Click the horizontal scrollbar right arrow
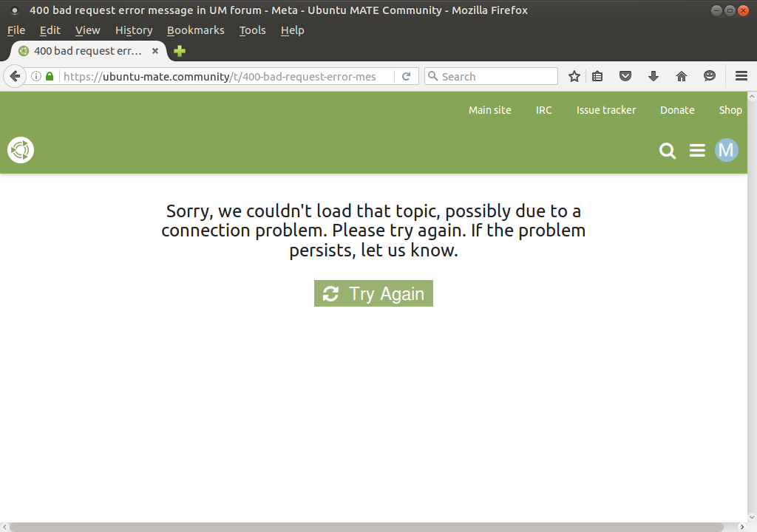This screenshot has height=532, width=757. pyautogui.click(x=742, y=527)
